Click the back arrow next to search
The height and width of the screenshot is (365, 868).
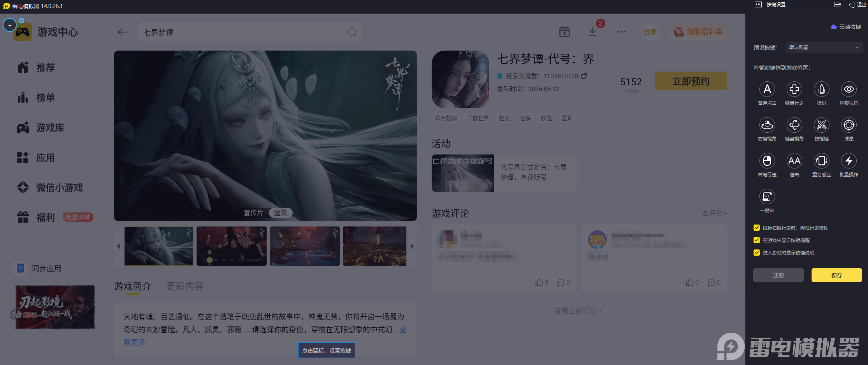pos(122,32)
